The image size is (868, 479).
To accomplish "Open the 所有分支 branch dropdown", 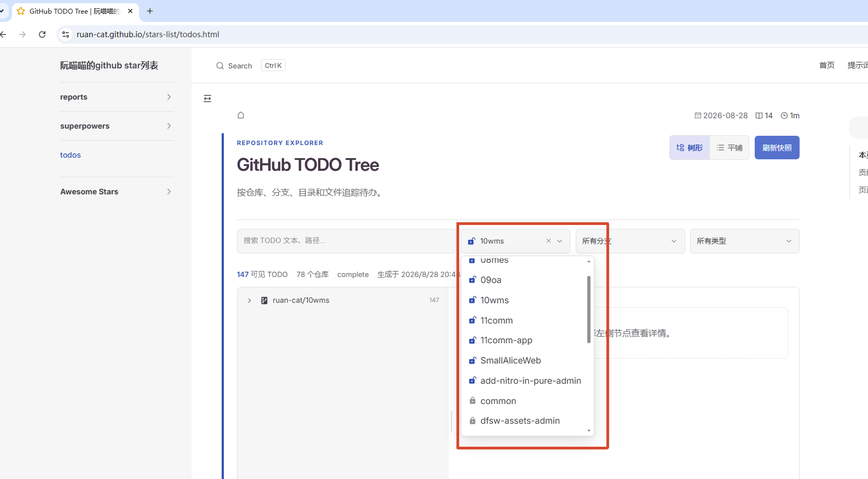I will pyautogui.click(x=630, y=241).
